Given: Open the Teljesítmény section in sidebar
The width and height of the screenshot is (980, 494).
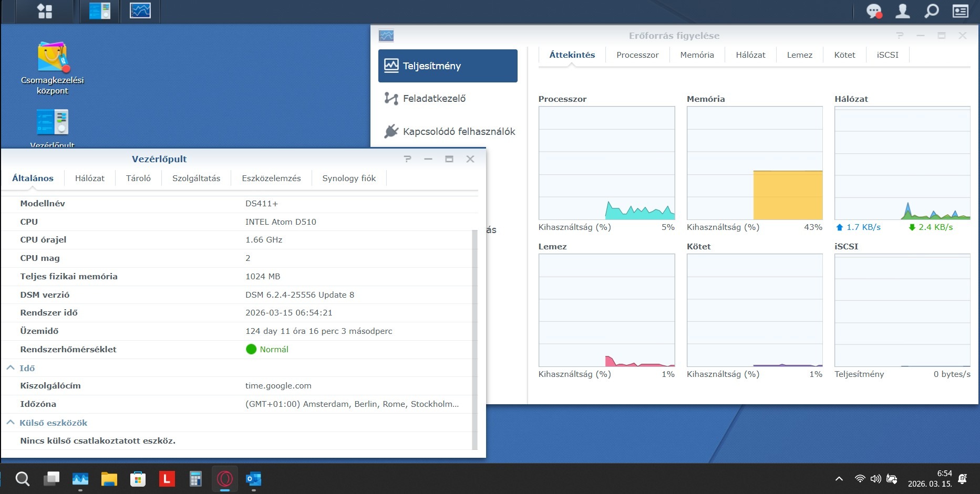Looking at the screenshot, I should point(448,66).
